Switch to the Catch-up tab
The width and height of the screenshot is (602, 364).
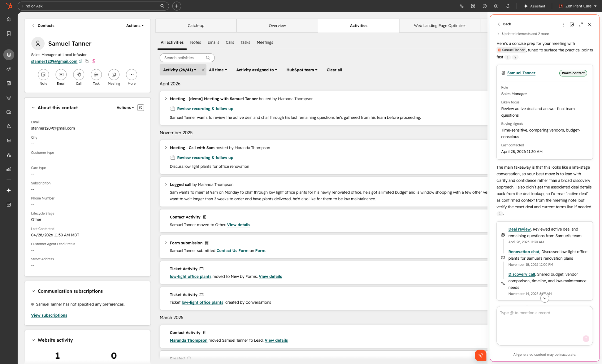click(196, 26)
